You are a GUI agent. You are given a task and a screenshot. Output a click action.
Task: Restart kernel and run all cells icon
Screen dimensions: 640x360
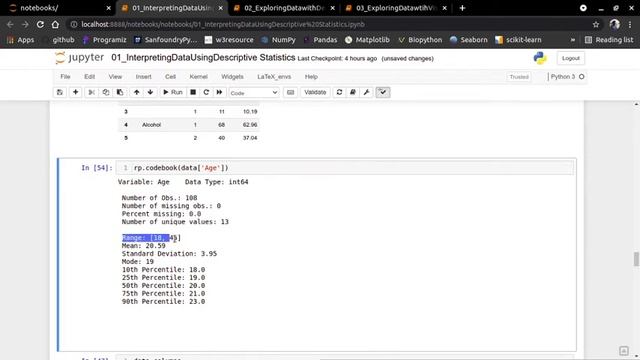(x=219, y=92)
